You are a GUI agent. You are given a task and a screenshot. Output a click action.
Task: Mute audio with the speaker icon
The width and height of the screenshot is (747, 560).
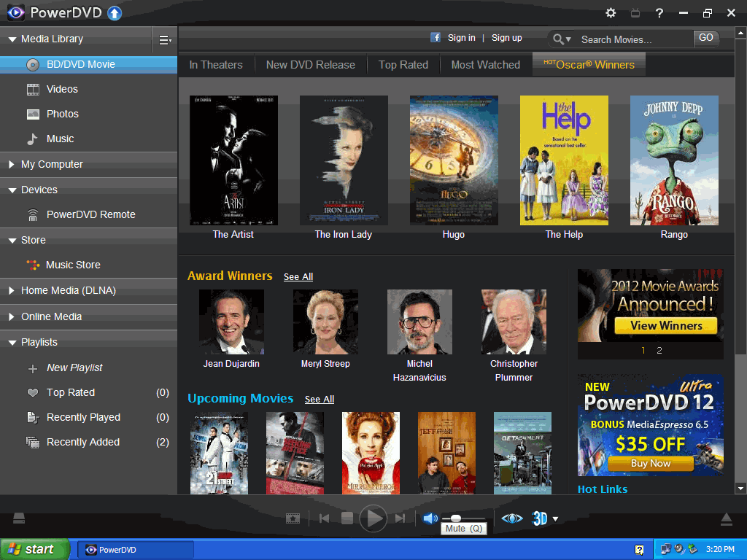click(430, 518)
